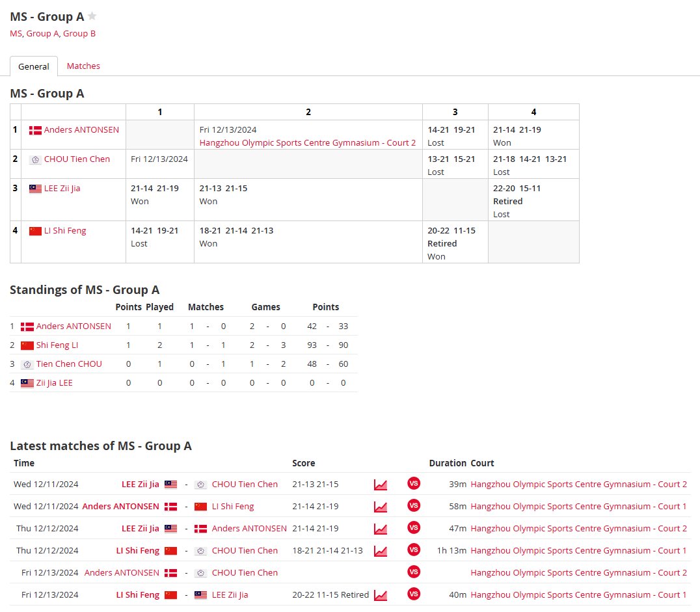Open head-to-head VS icon for LI vs LEE match
The height and width of the screenshot is (612, 700).
(414, 594)
